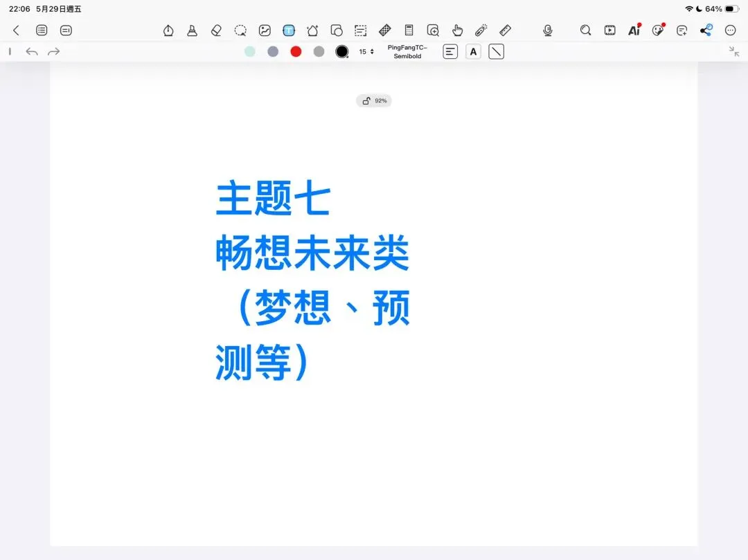Toggle the active Text box tool
The image size is (748, 560).
pos(289,30)
